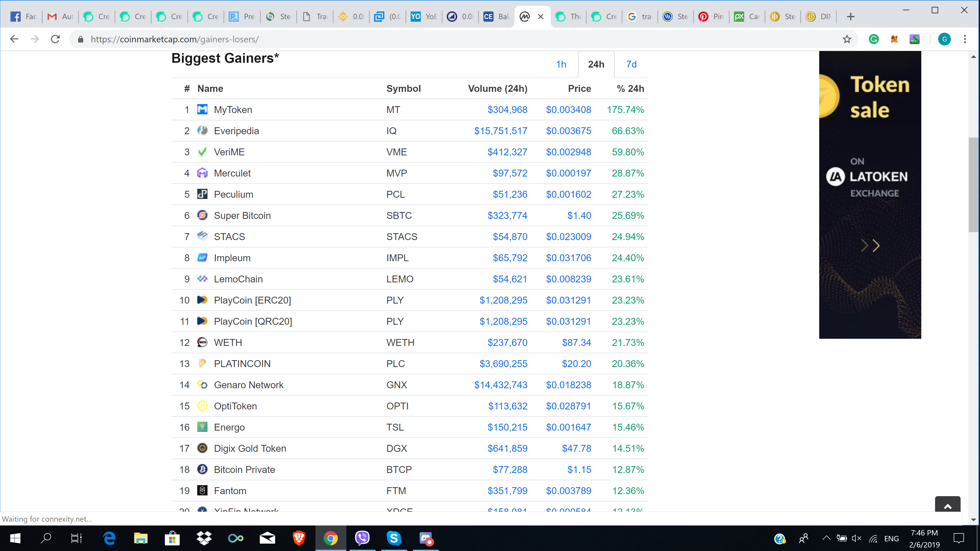Open the Chrome three-dot menu
Image resolution: width=980 pixels, height=551 pixels.
(965, 39)
